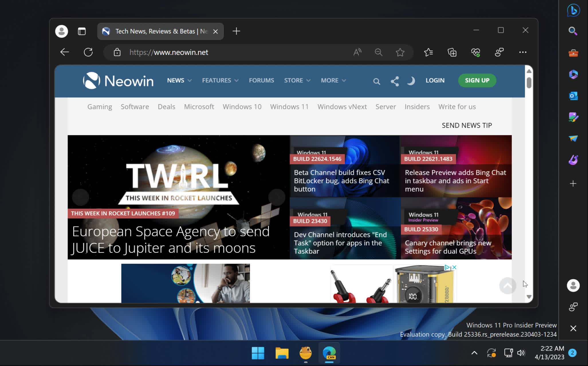Open Edge Settings and more menu
This screenshot has width=588, height=366.
coord(523,52)
